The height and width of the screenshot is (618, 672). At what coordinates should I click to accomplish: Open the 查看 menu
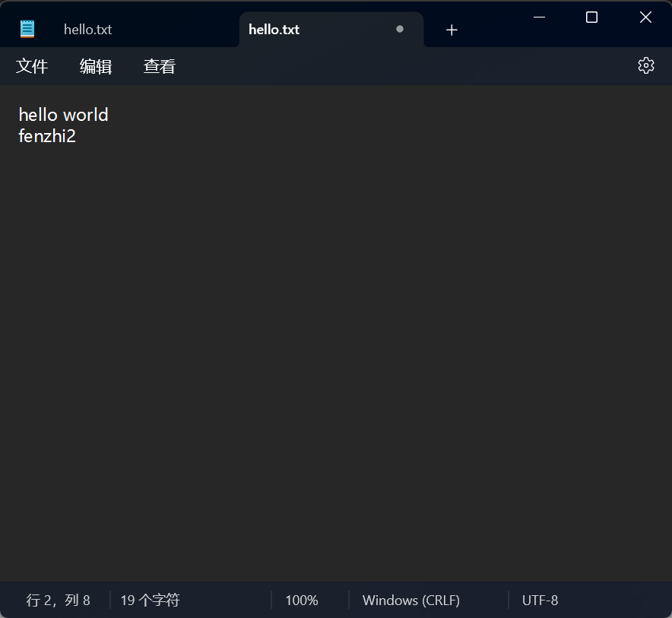pyautogui.click(x=160, y=66)
